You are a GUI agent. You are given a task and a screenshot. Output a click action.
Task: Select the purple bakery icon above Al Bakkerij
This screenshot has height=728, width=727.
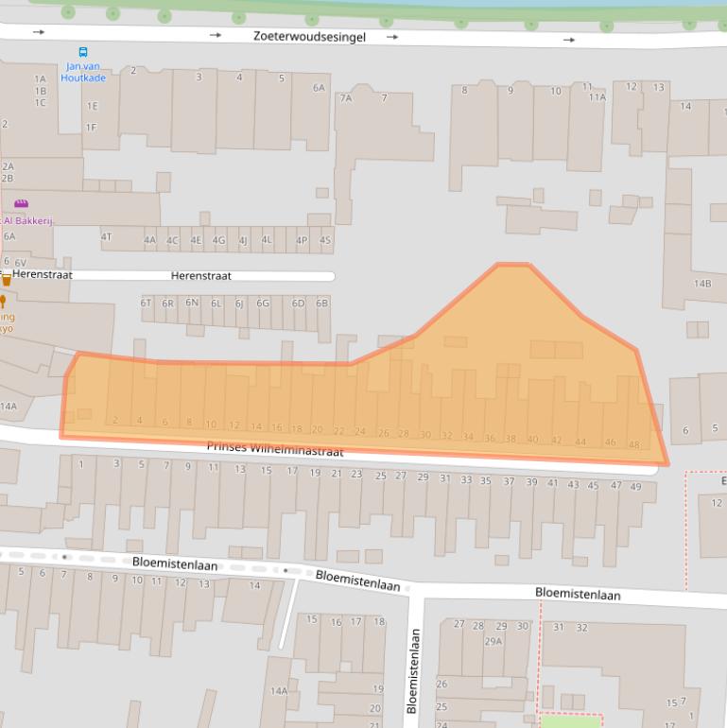tap(21, 203)
